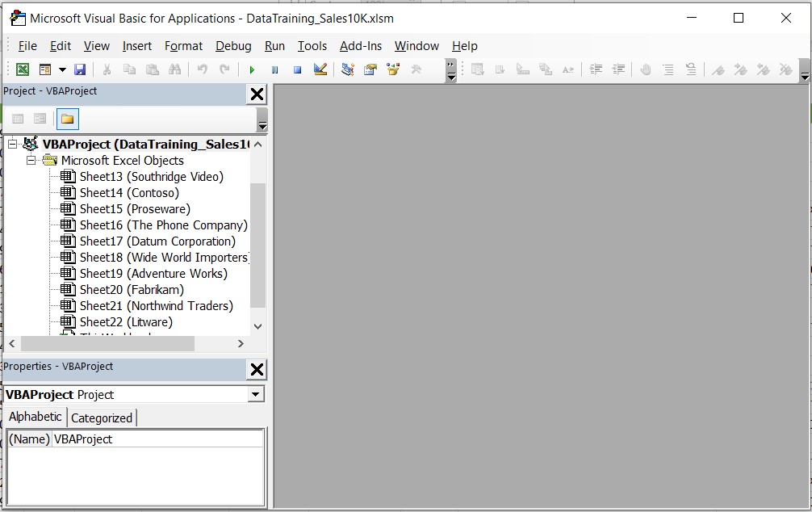Click the Copy icon in the toolbar

(x=129, y=69)
